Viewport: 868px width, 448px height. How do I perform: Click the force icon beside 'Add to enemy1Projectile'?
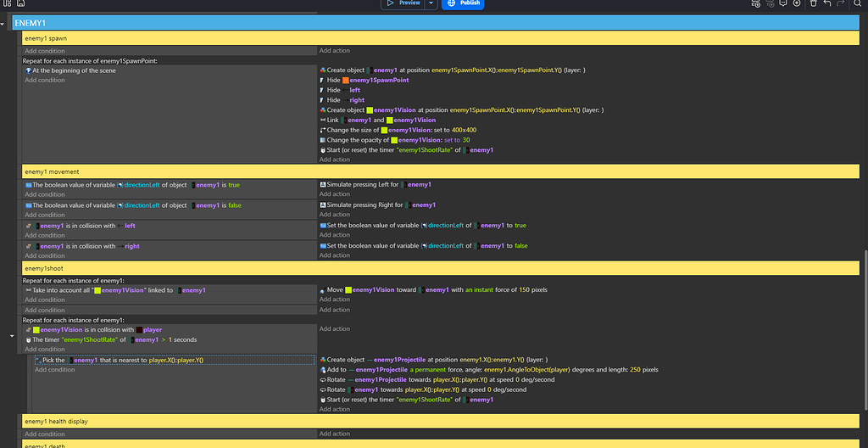[x=323, y=370]
